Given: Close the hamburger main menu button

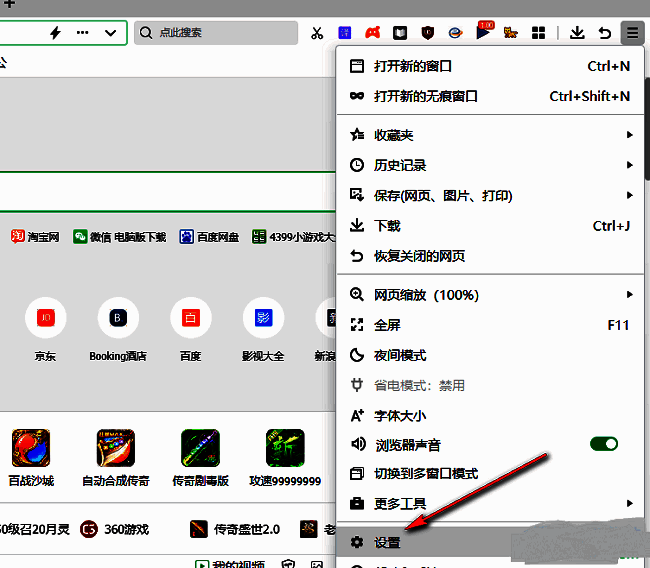Looking at the screenshot, I should [632, 33].
